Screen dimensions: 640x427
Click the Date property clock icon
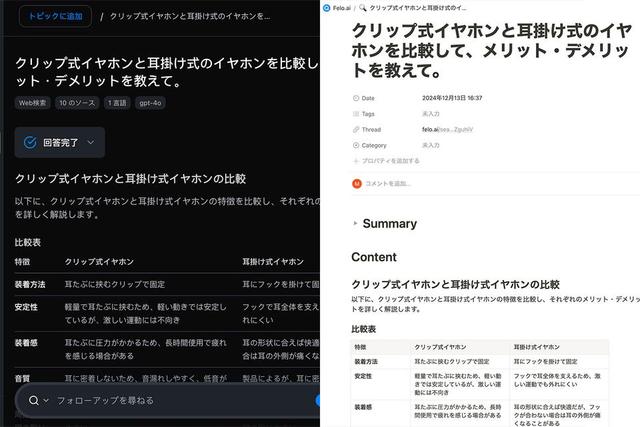(x=355, y=98)
